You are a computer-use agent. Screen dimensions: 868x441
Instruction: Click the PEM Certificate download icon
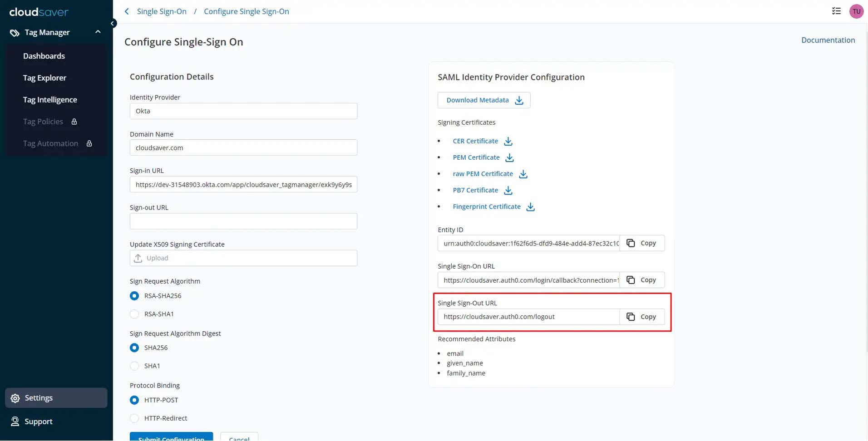(509, 158)
